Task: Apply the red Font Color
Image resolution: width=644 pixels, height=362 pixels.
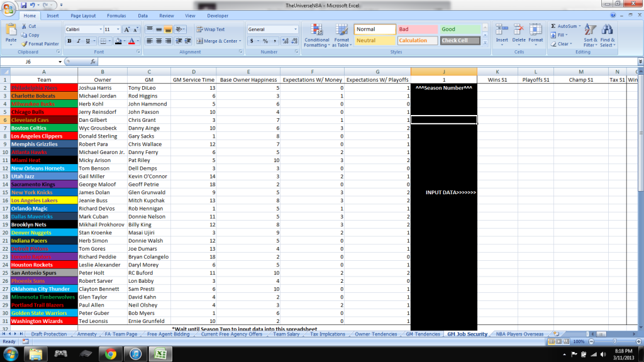Action: tap(131, 41)
